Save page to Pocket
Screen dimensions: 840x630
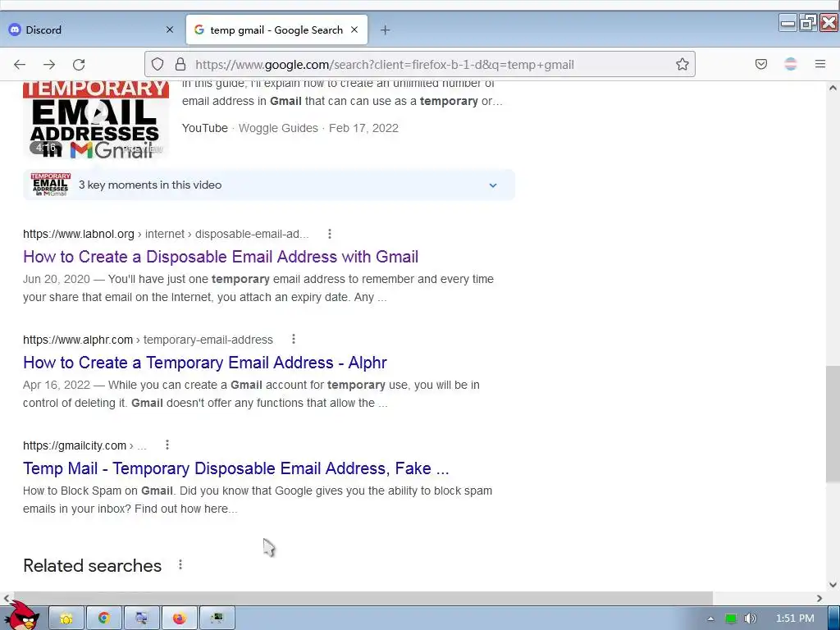click(760, 64)
